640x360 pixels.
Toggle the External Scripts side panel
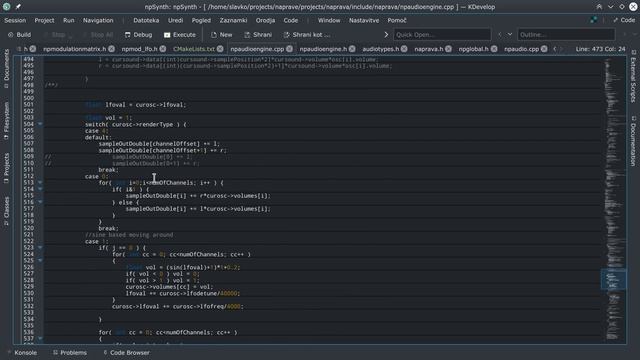point(633,76)
